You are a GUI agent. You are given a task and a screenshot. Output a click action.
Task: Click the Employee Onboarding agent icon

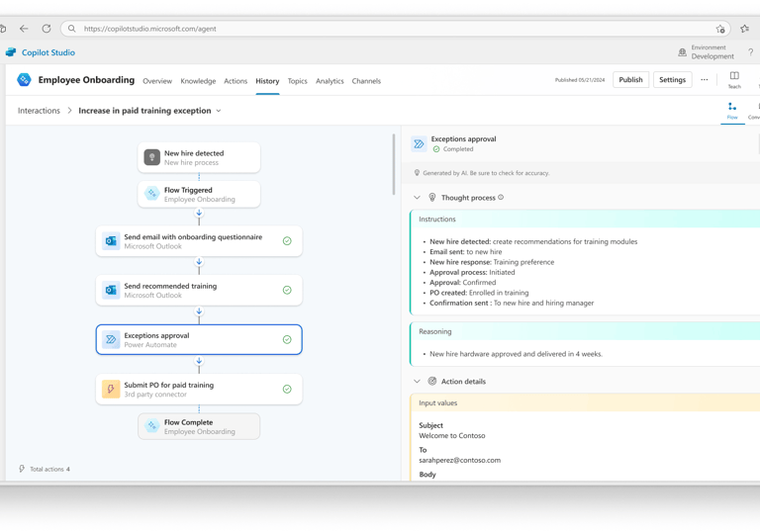pos(24,80)
